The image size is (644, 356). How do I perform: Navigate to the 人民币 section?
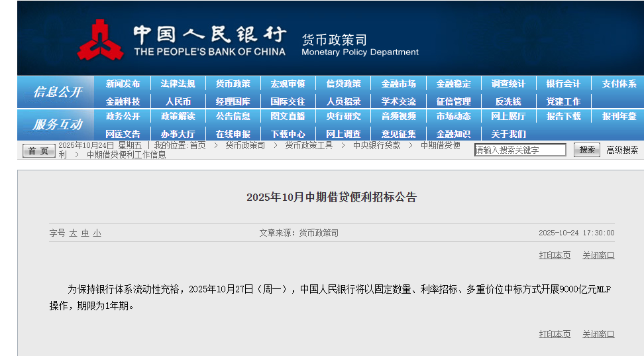click(x=178, y=101)
